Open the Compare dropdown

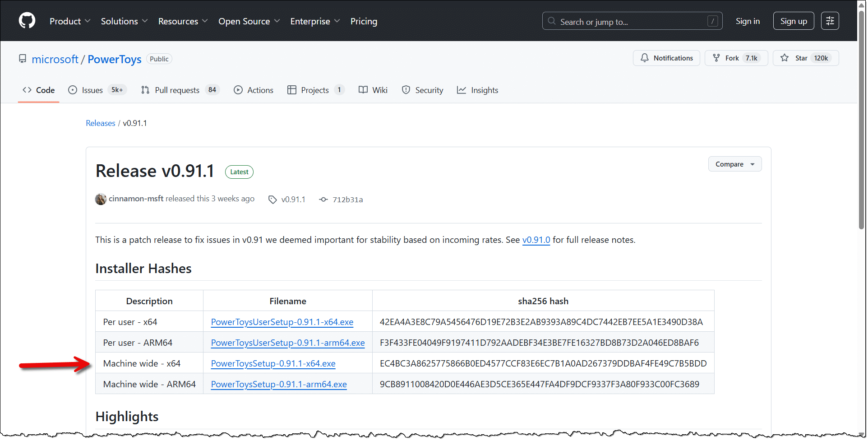(735, 164)
